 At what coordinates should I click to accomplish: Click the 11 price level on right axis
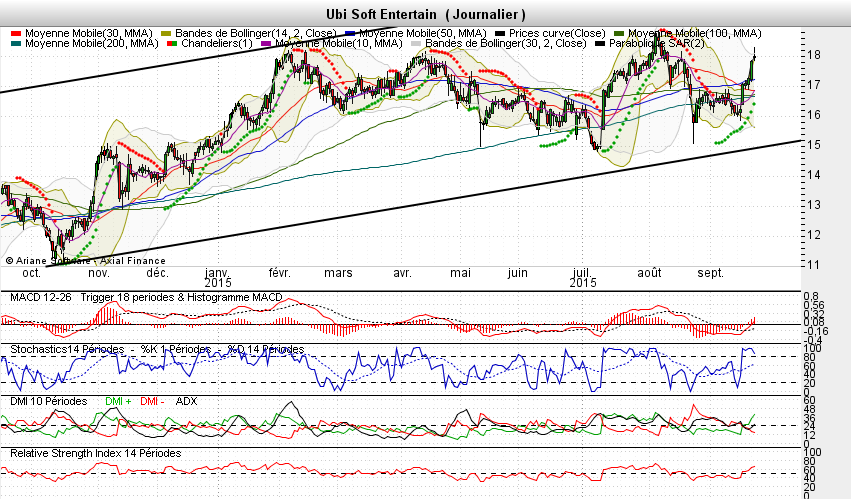point(814,265)
